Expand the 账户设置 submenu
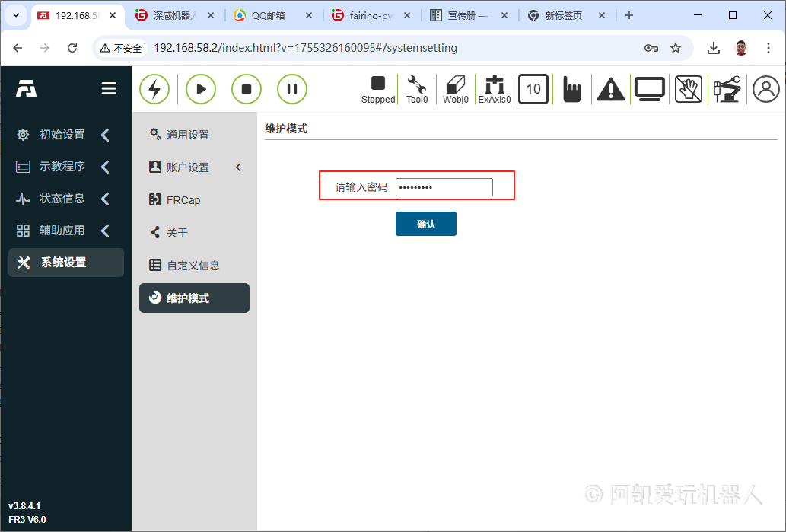The height and width of the screenshot is (532, 786). click(194, 167)
